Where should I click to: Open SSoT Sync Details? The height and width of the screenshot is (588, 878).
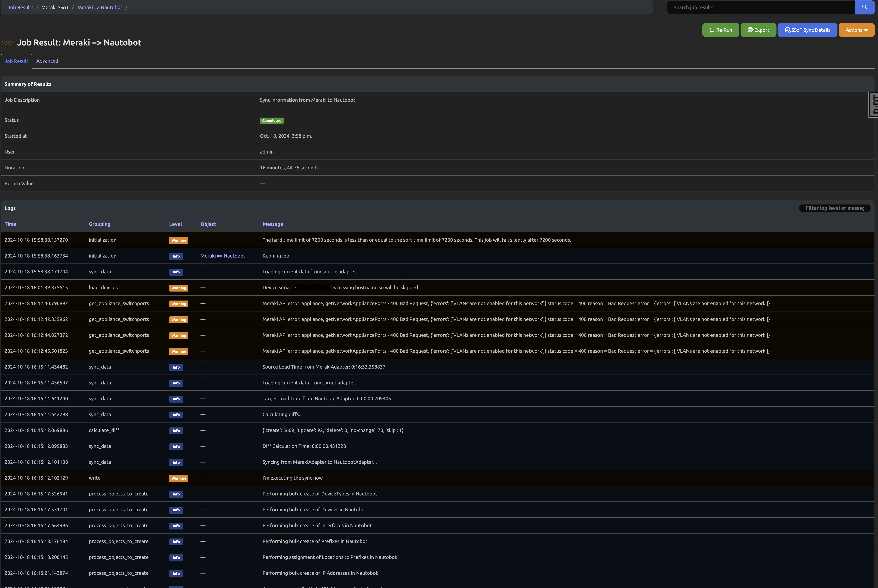pyautogui.click(x=807, y=30)
